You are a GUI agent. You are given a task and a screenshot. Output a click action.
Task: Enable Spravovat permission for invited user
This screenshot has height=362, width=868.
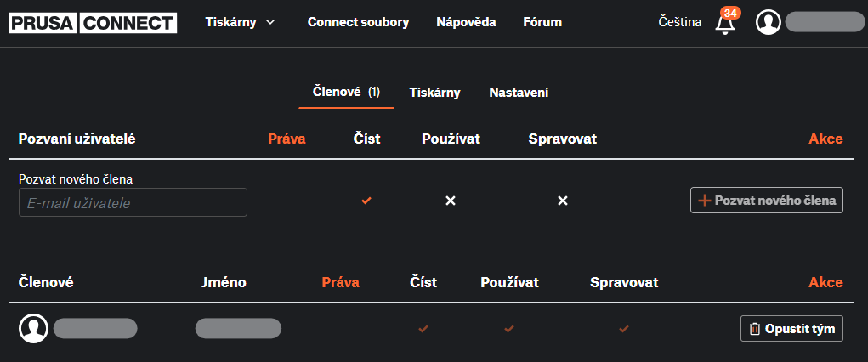pyautogui.click(x=562, y=201)
